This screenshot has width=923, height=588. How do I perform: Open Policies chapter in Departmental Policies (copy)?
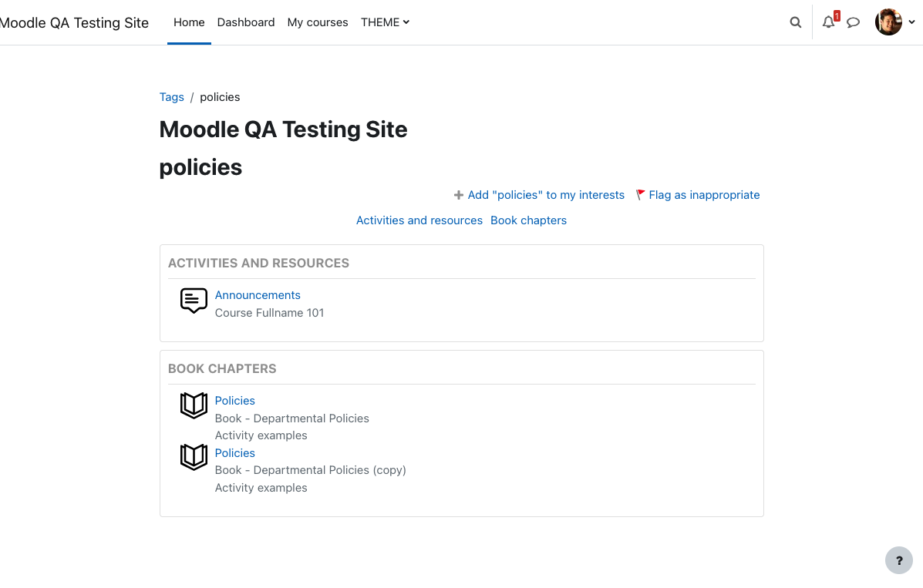235,453
